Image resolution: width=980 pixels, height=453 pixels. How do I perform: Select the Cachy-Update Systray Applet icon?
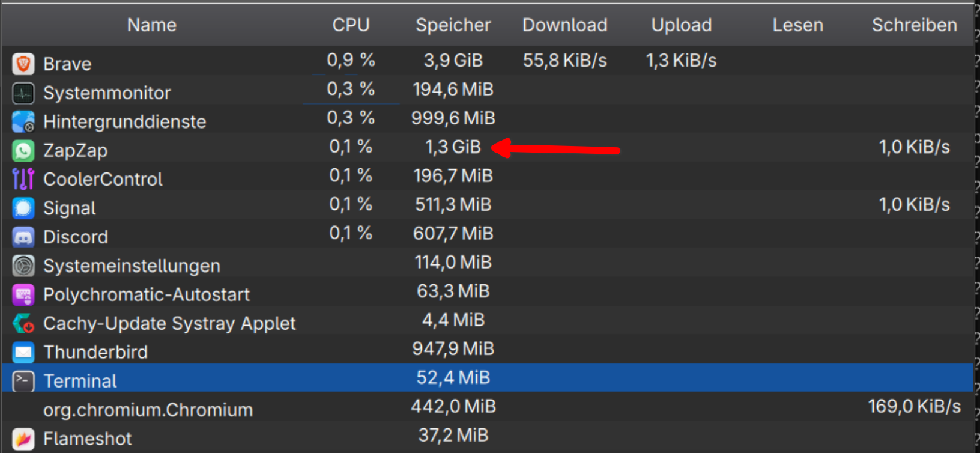pyautogui.click(x=23, y=323)
